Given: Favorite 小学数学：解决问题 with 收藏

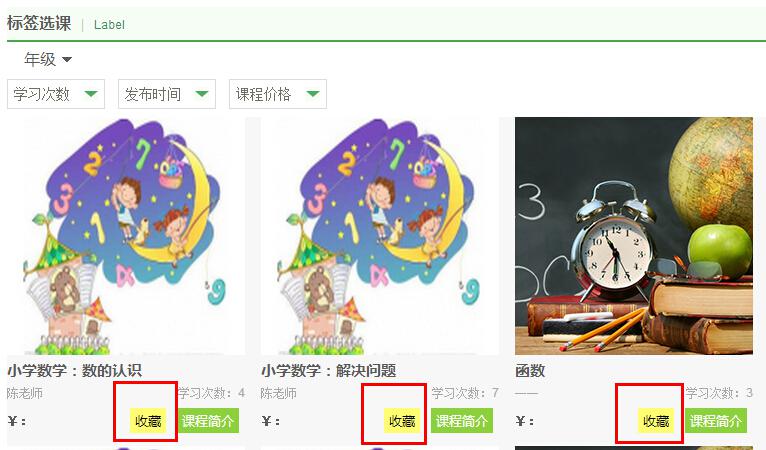Looking at the screenshot, I should [x=402, y=421].
